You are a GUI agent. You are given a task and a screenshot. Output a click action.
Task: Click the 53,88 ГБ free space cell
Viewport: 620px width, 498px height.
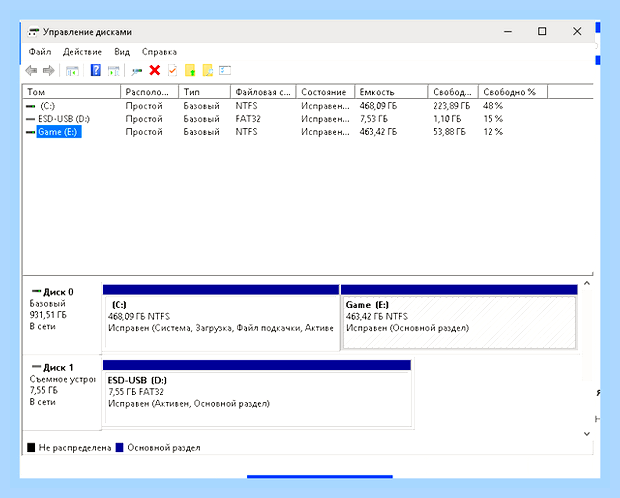[449, 132]
